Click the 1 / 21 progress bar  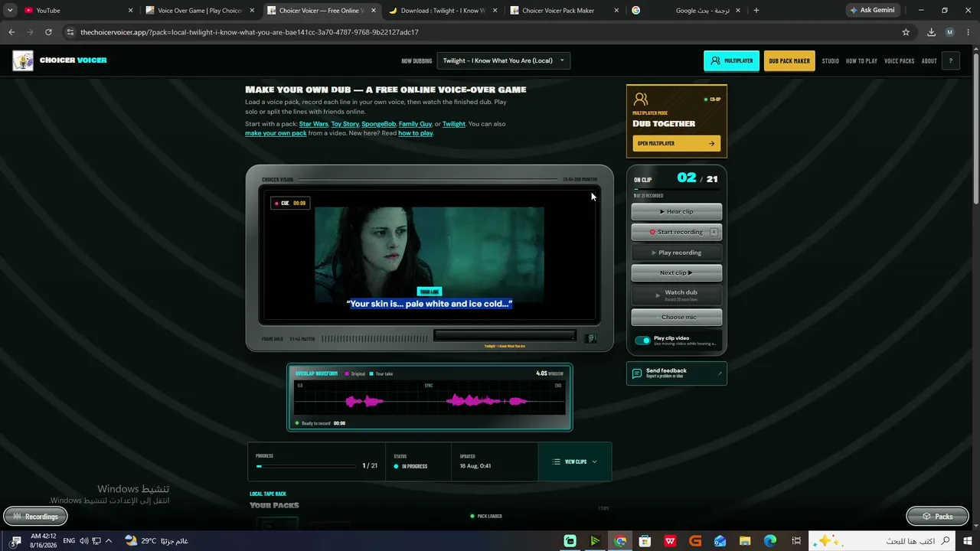[306, 465]
